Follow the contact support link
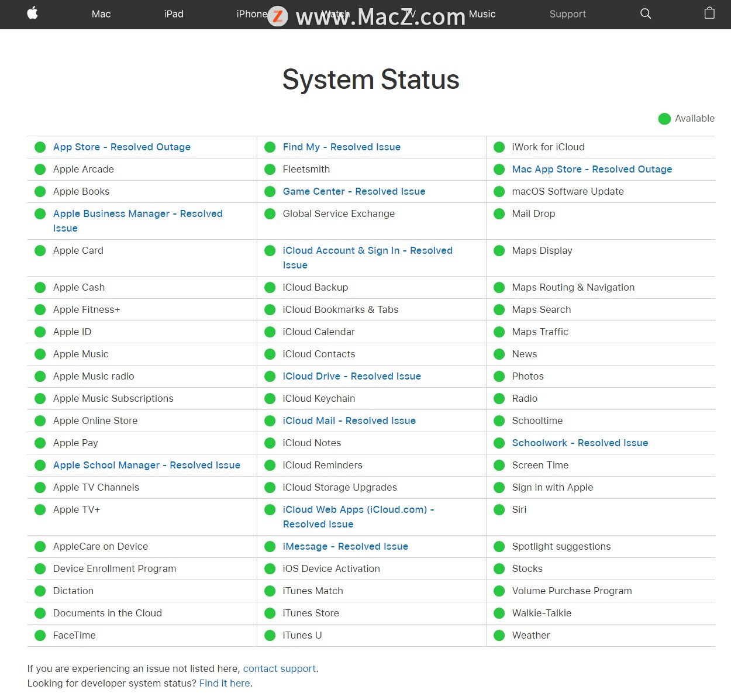Screen dimensions: 731x700 (x=280, y=669)
